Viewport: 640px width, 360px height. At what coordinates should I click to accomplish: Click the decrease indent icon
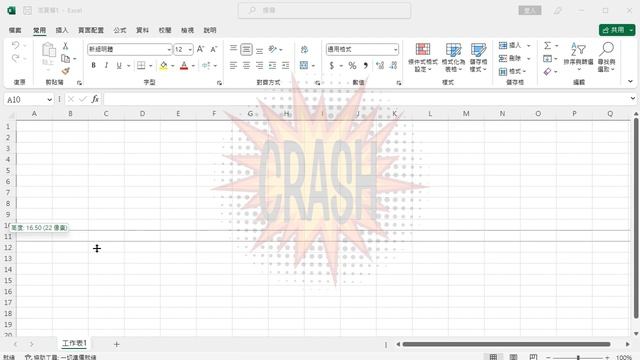pos(272,65)
